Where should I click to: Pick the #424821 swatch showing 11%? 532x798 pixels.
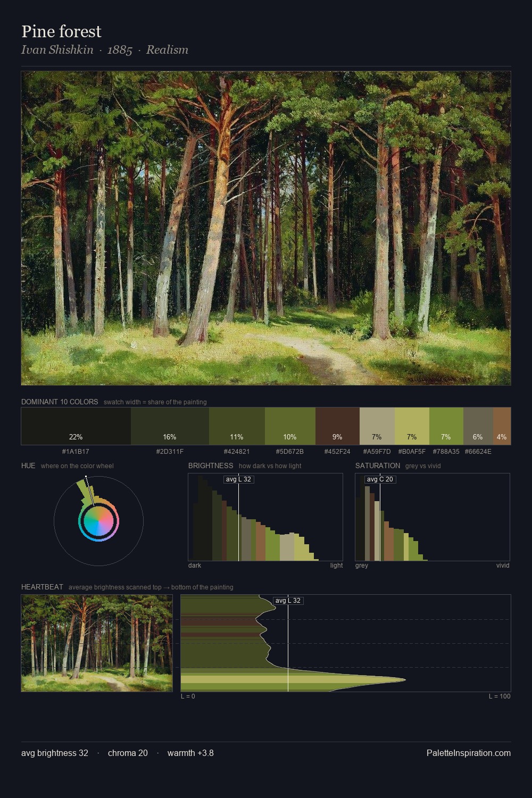pos(237,426)
